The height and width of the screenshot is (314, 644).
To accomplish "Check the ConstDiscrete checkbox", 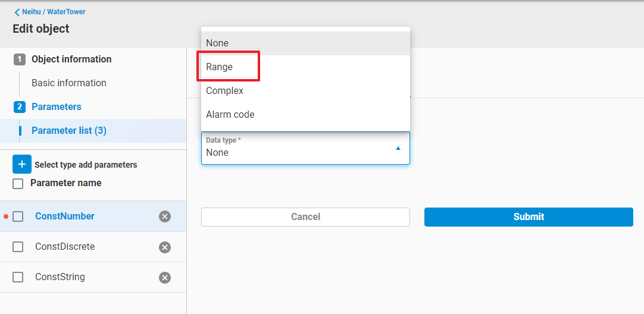I will tap(18, 247).
